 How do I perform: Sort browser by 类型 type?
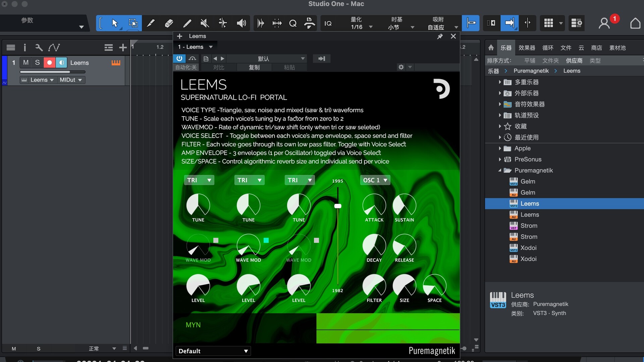click(595, 61)
